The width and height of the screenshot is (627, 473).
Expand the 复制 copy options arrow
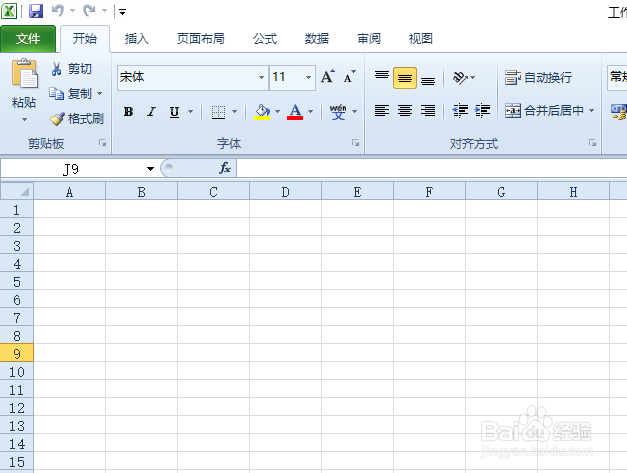[x=100, y=94]
